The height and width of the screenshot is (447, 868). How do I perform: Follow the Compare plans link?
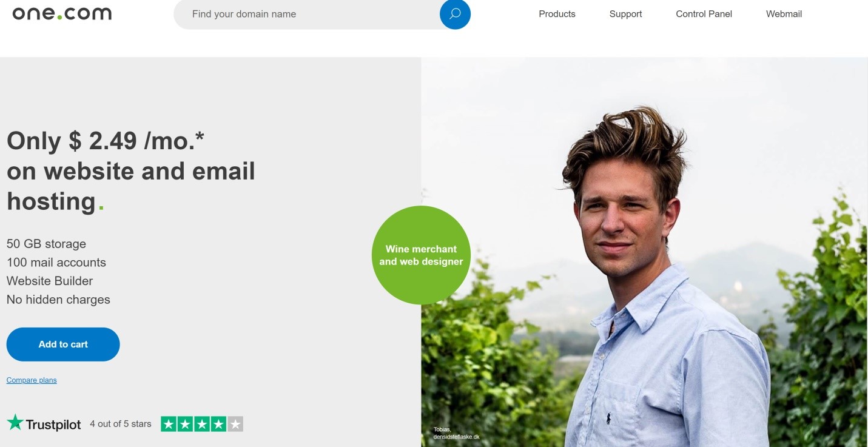[x=32, y=380]
